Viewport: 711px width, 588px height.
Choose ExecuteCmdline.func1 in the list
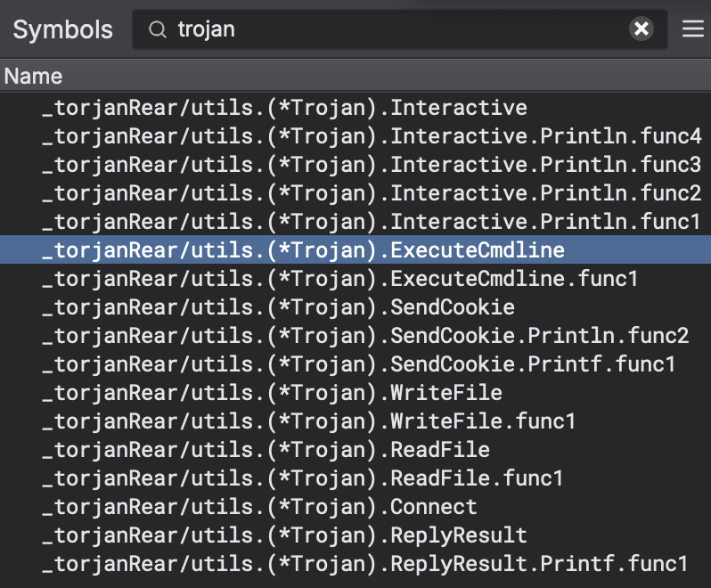pyautogui.click(x=339, y=279)
